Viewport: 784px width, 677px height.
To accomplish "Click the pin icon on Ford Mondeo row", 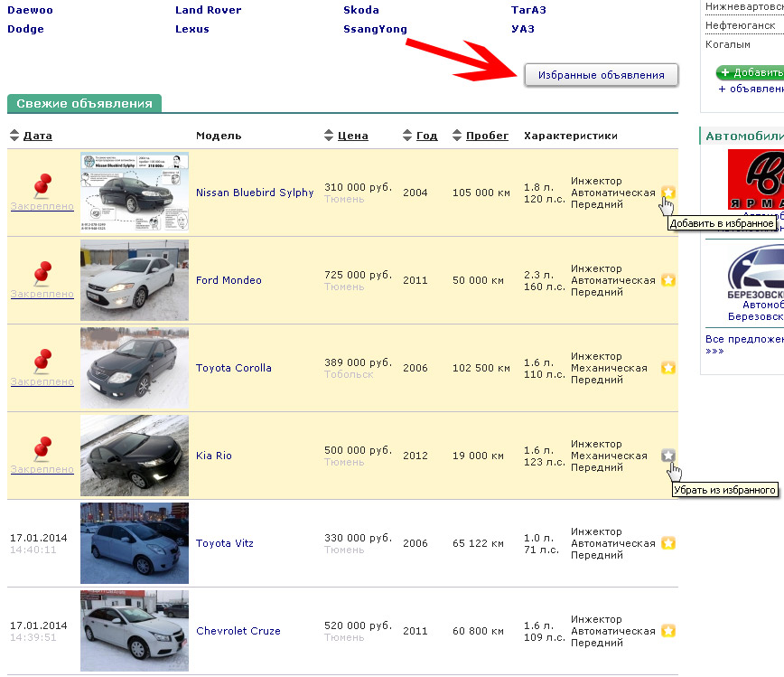I will (x=42, y=273).
